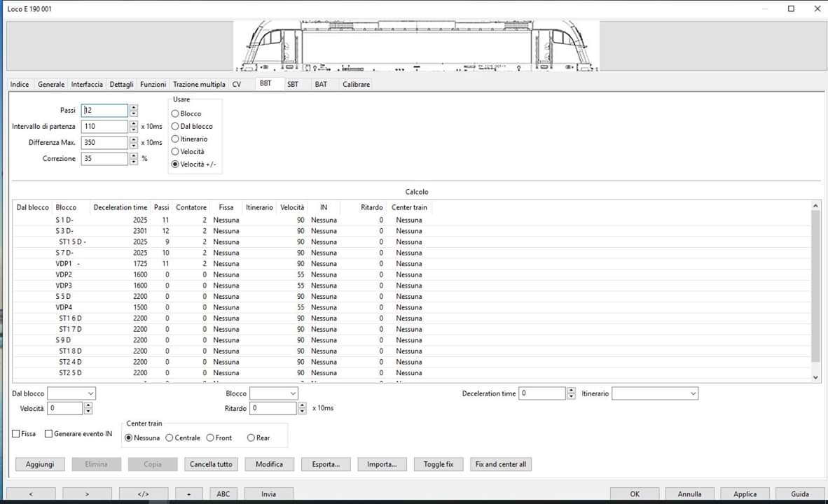Click the Cancella tutto button

212,464
